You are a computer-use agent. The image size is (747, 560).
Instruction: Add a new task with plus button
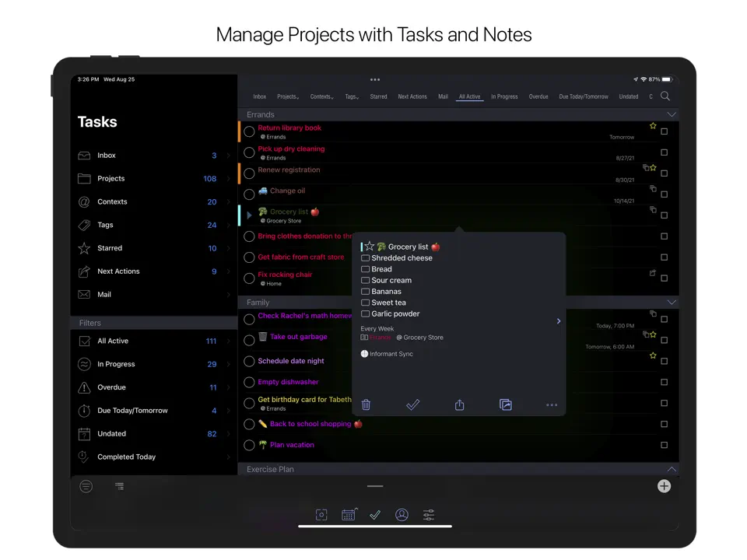click(x=664, y=486)
